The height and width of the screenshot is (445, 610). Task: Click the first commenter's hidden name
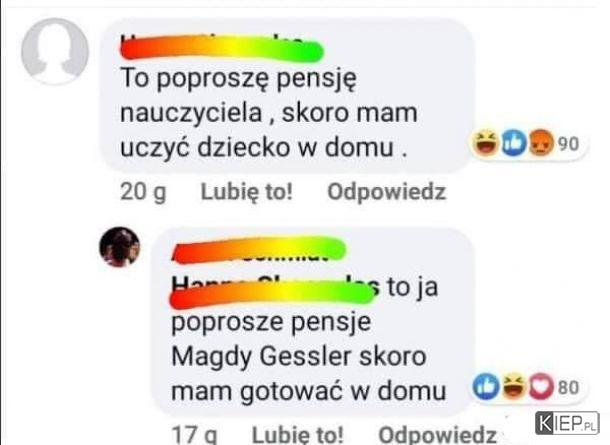[222, 47]
